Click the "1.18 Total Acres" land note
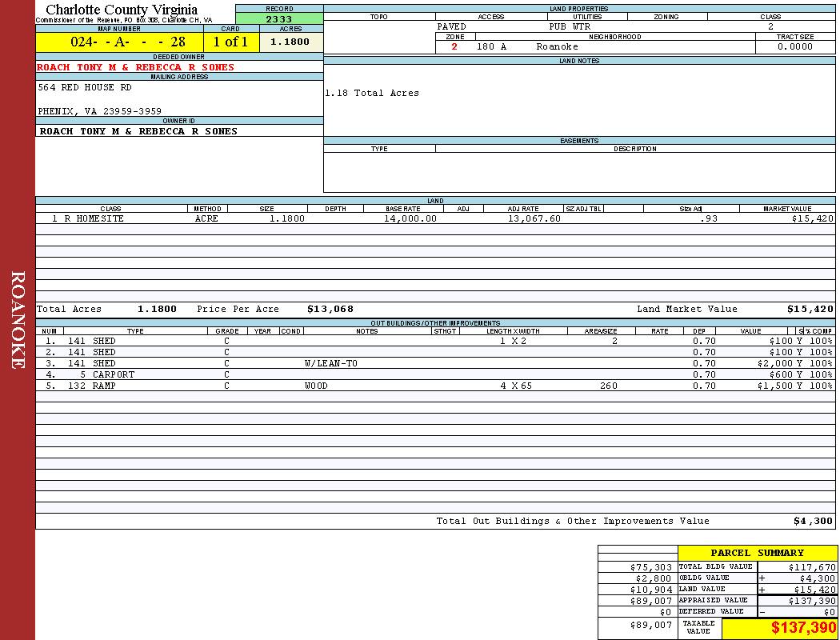840x640 pixels. 372,94
